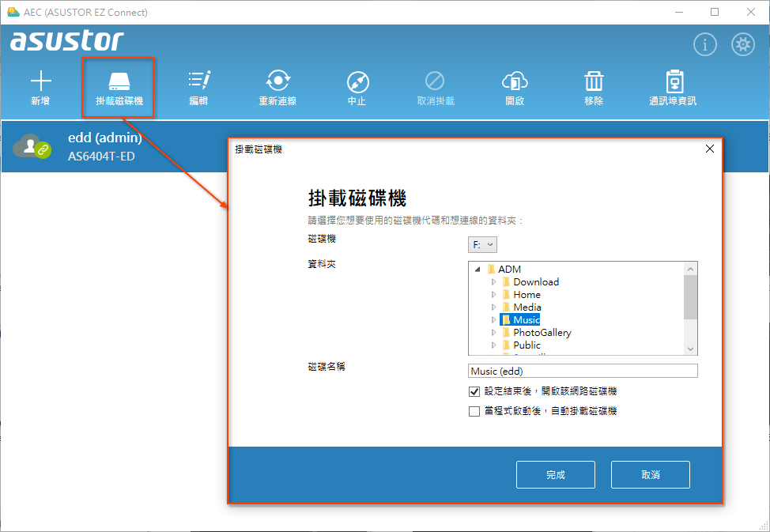Click the 完成 finish button
This screenshot has height=532, width=770.
tap(556, 474)
